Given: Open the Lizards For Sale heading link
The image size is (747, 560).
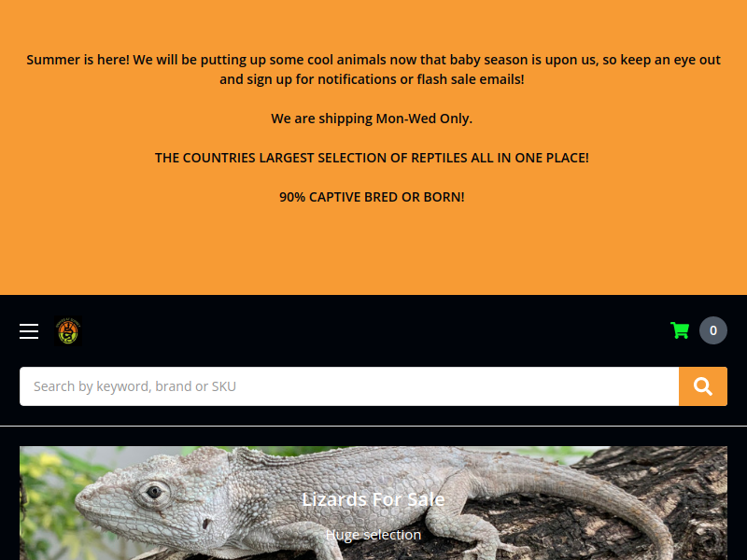Looking at the screenshot, I should 373,499.
